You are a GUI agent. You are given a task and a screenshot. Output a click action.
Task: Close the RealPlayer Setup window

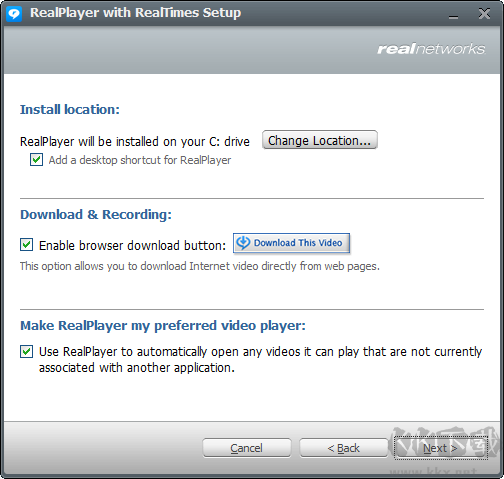click(x=484, y=14)
